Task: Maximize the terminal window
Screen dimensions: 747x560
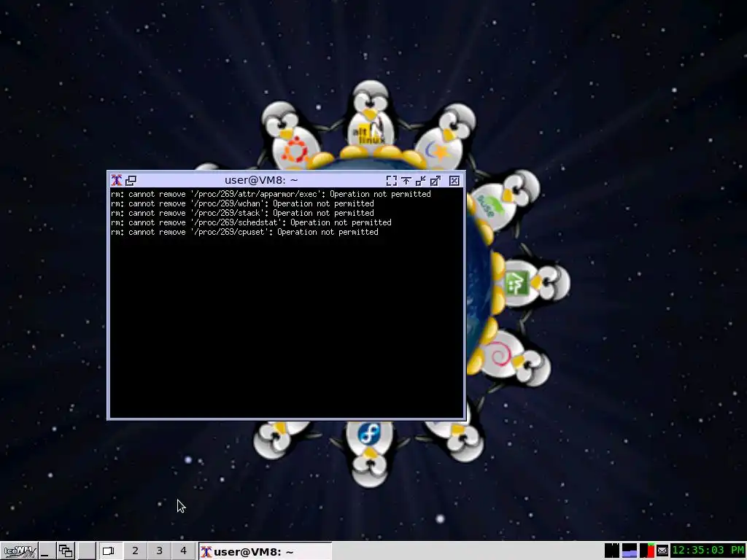Action: tap(436, 181)
